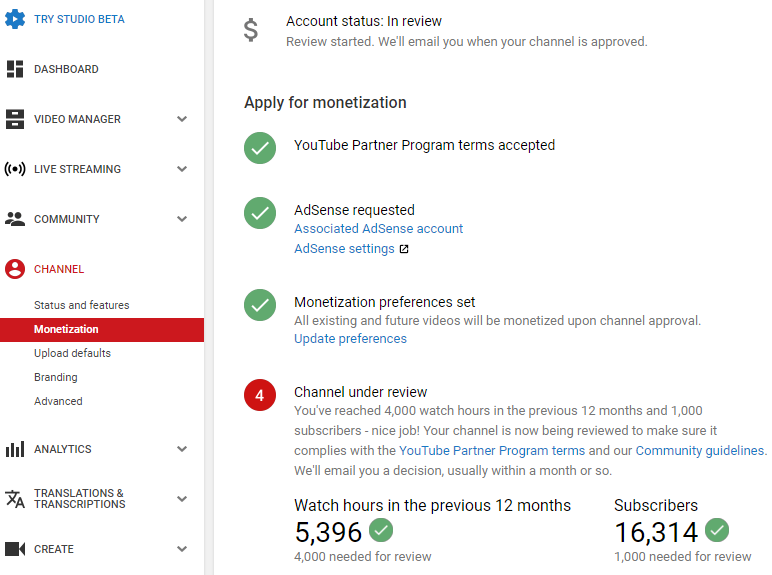
Task: Open Branding settings
Action: pyautogui.click(x=56, y=378)
